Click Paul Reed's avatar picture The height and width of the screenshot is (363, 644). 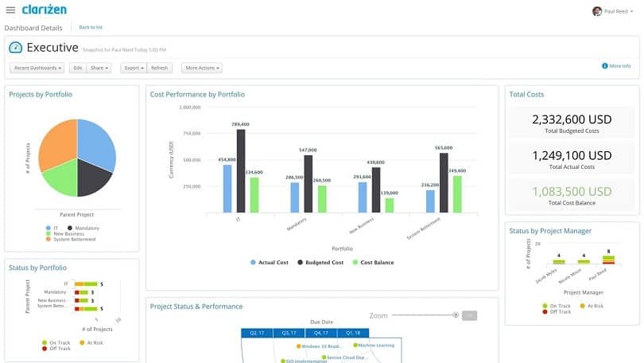[597, 11]
